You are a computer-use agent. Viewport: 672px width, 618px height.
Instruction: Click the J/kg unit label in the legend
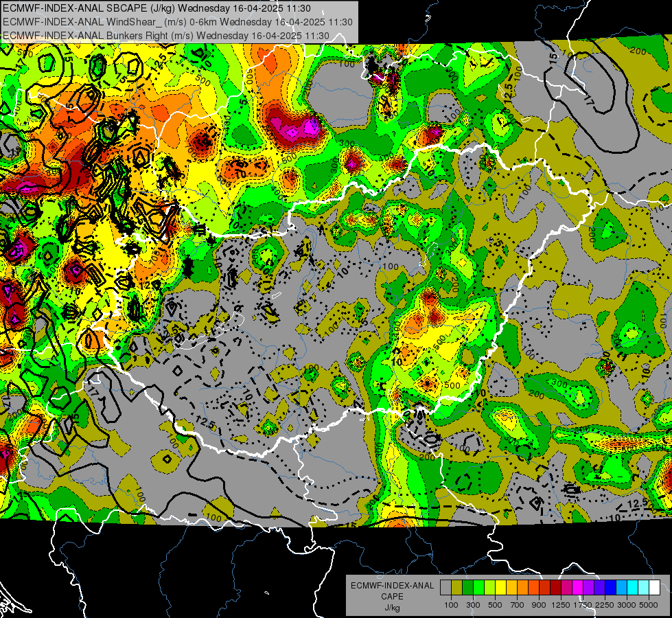pyautogui.click(x=392, y=608)
